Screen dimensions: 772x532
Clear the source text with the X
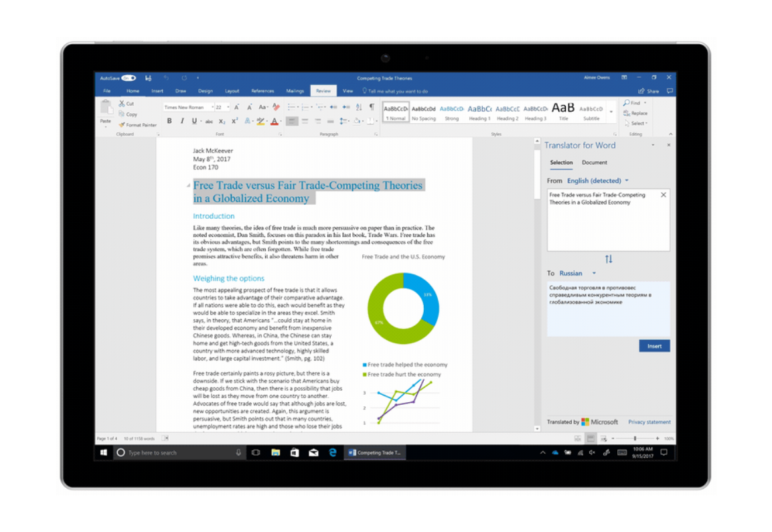click(x=663, y=195)
